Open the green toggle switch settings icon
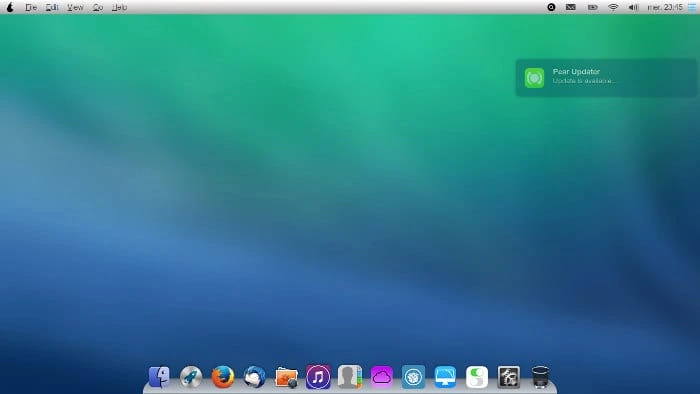Viewport: 700px width, 394px height. (x=477, y=377)
